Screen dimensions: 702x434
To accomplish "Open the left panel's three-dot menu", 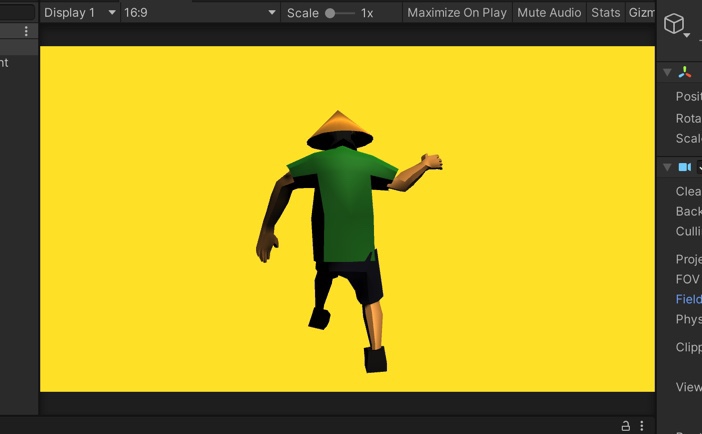I will tap(26, 32).
